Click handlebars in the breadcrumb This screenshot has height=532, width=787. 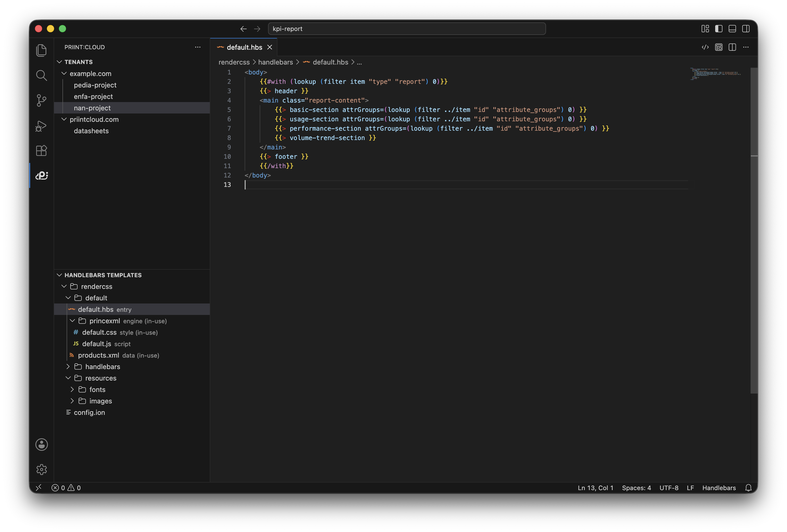(275, 62)
